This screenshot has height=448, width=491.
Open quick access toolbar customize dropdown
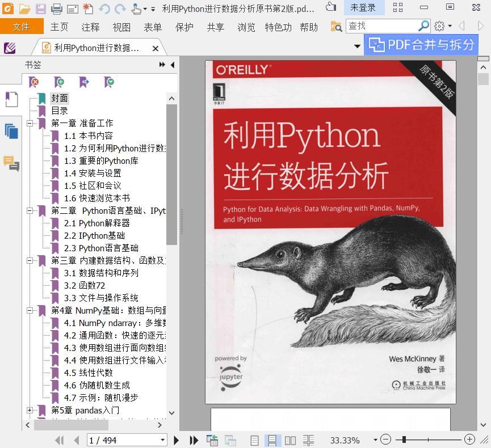tap(153, 9)
